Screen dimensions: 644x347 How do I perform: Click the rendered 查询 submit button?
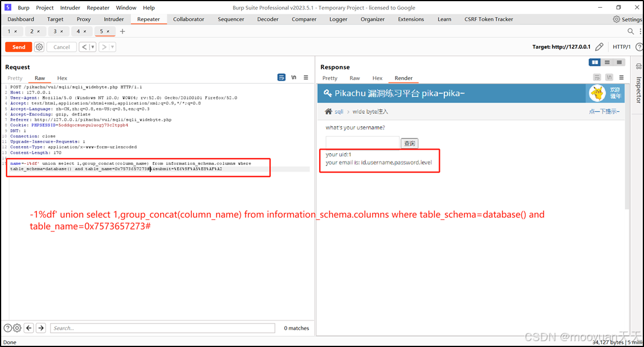pyautogui.click(x=410, y=143)
